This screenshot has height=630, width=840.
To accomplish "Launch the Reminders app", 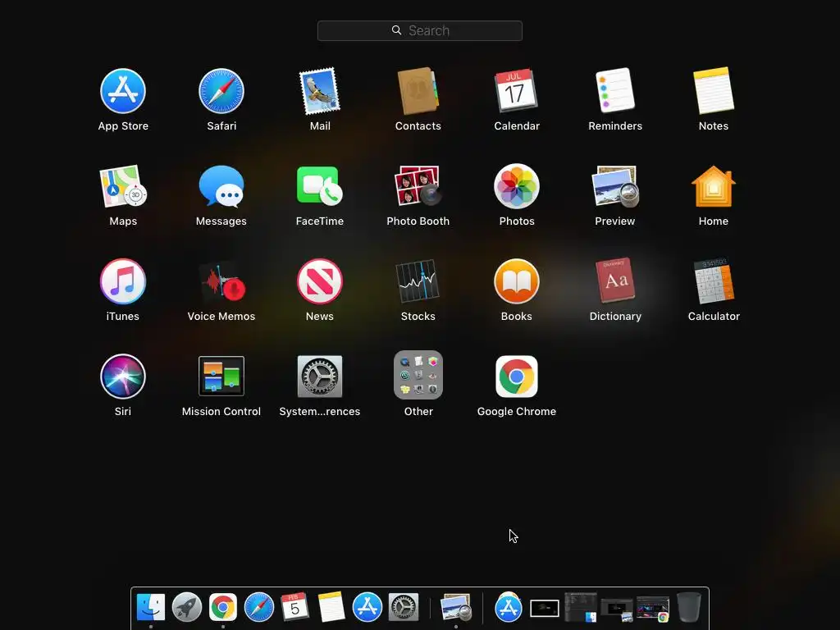I will point(615,90).
